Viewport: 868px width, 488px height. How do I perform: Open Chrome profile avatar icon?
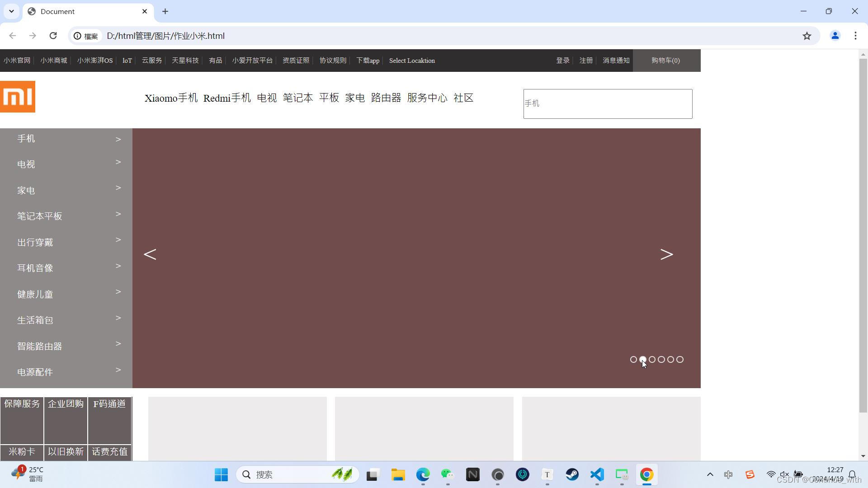click(835, 36)
